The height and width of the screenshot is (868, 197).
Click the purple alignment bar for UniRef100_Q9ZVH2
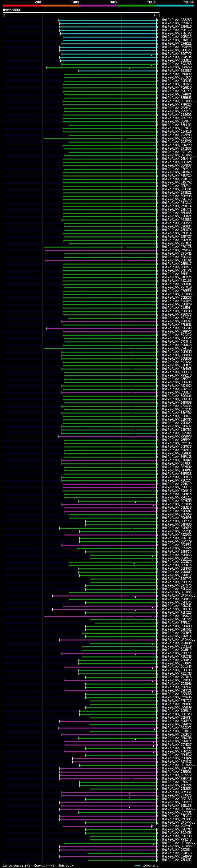click(x=108, y=826)
